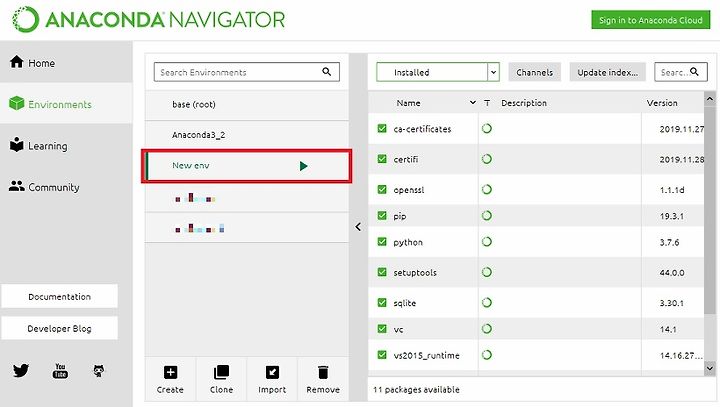This screenshot has height=407, width=720.
Task: Create a new environment
Action: pos(170,380)
